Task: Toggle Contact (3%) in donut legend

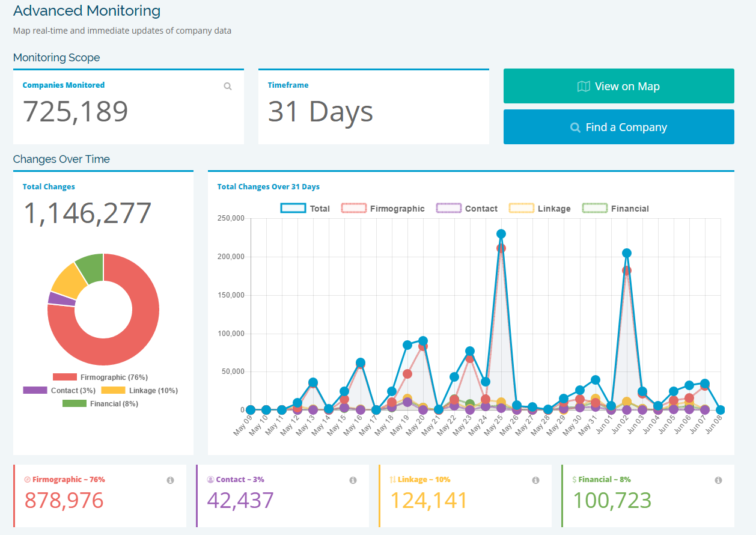Action: 59,391
